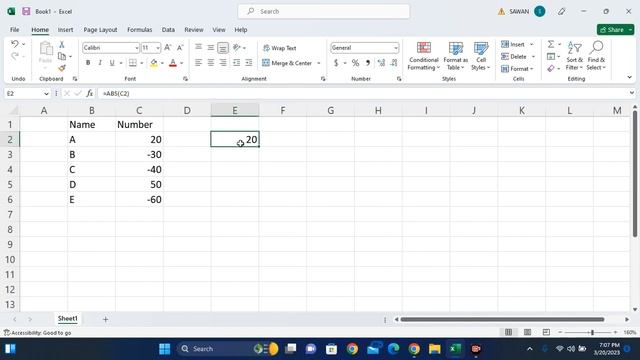Click the Copy icon in Clipboard
This screenshot has height=360, width=640.
62,56
